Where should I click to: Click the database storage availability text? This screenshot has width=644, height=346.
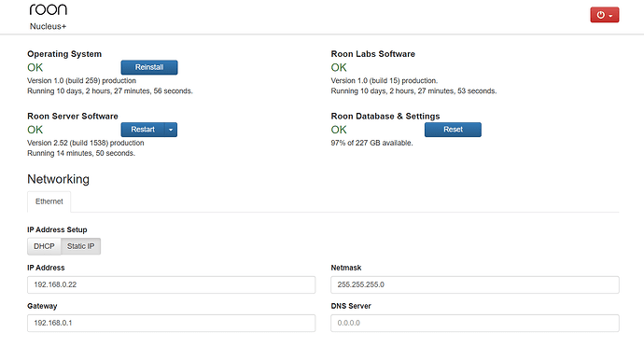coord(371,143)
